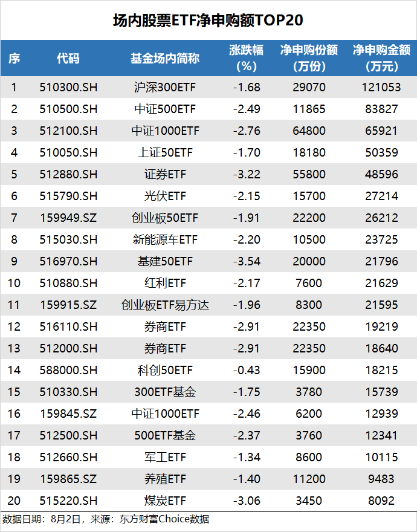
Task: Select the 创业板50ETF cell
Action: (165, 218)
